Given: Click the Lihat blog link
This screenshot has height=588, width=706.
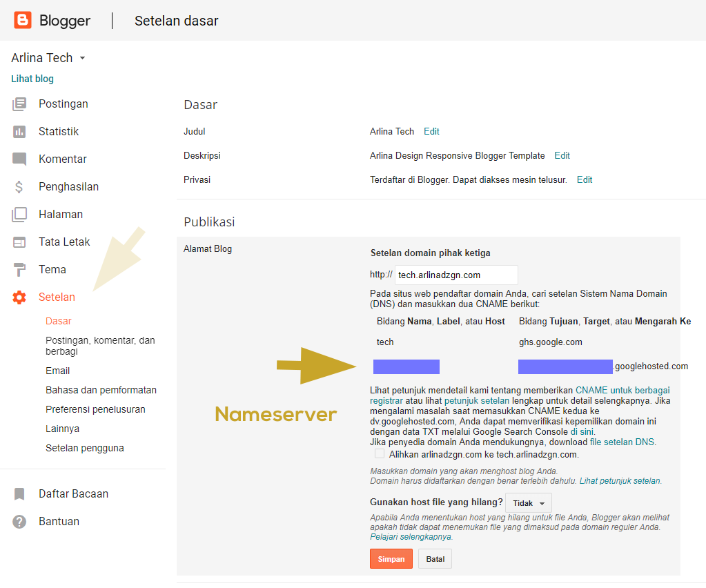Looking at the screenshot, I should pos(32,79).
